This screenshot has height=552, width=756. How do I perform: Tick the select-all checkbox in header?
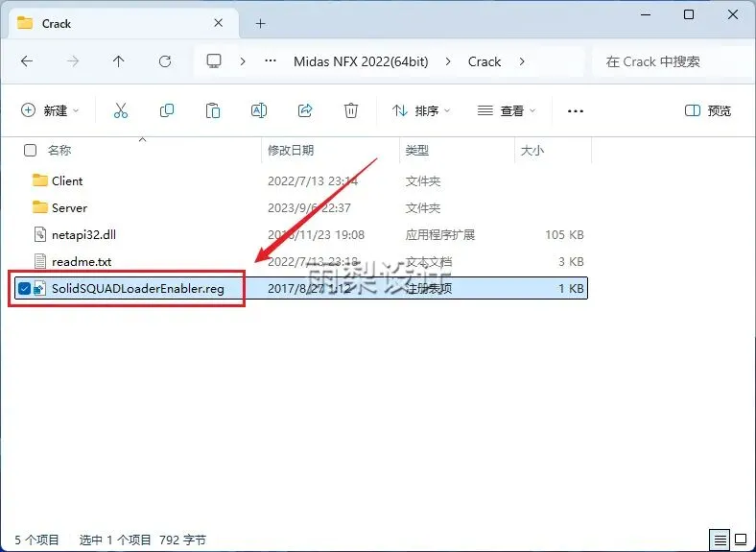[30, 150]
